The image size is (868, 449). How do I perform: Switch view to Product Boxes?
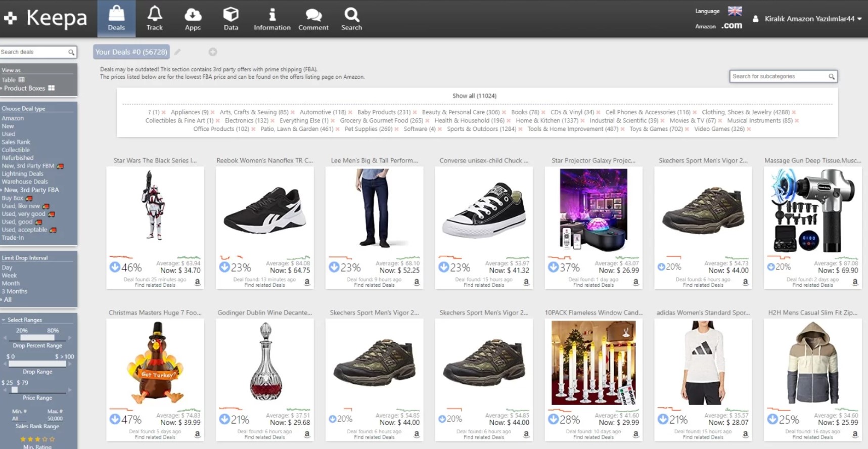tap(29, 88)
